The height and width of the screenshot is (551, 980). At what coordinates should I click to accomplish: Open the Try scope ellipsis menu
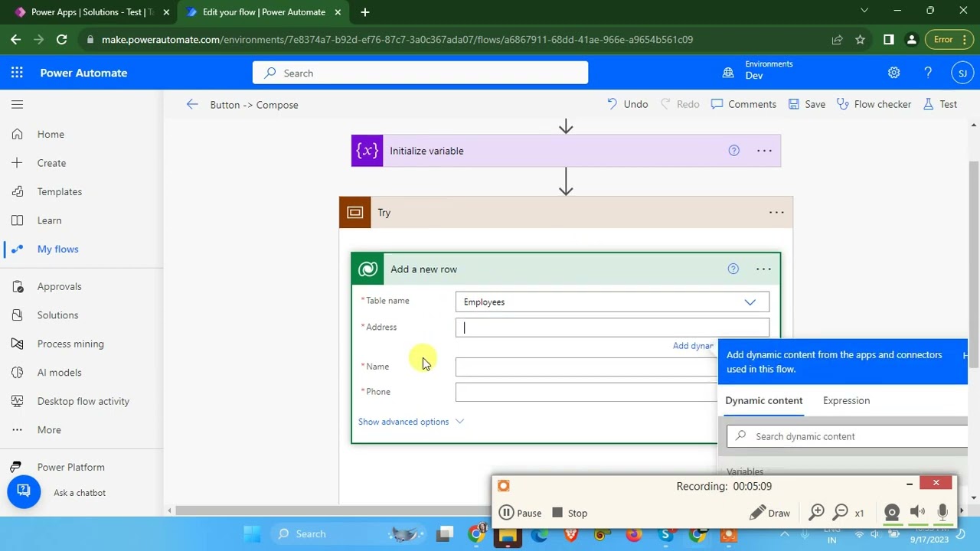click(776, 213)
